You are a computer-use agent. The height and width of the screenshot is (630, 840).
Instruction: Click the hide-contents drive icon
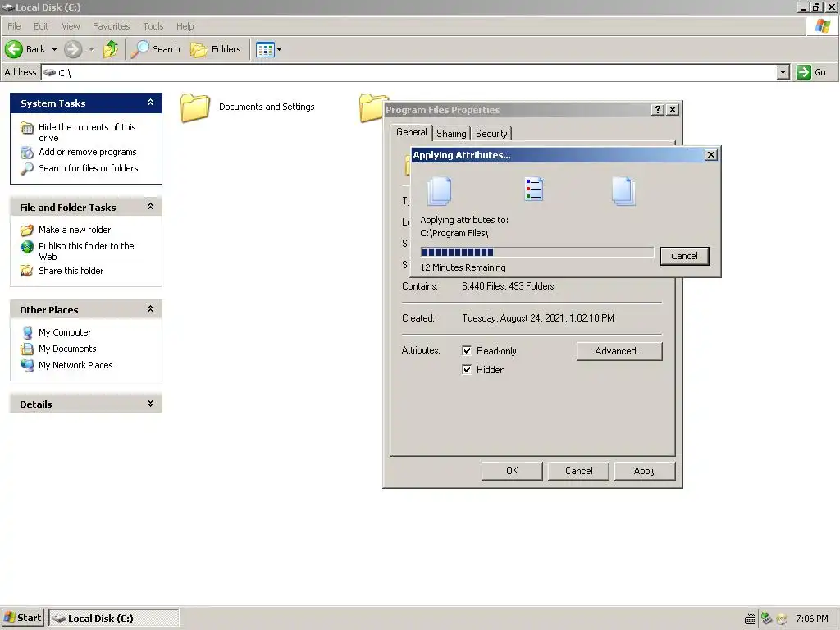(27, 128)
